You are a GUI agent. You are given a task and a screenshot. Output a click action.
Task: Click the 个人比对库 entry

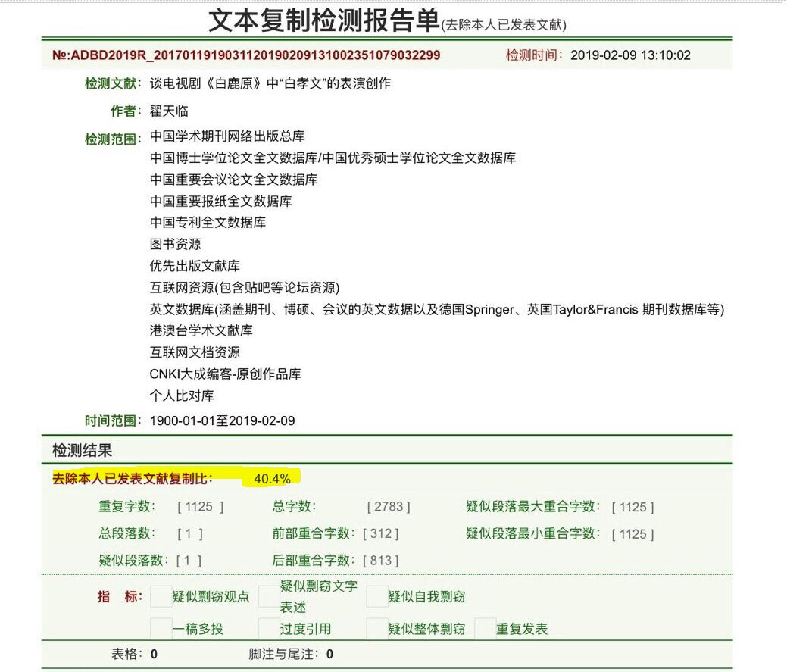[x=182, y=395]
